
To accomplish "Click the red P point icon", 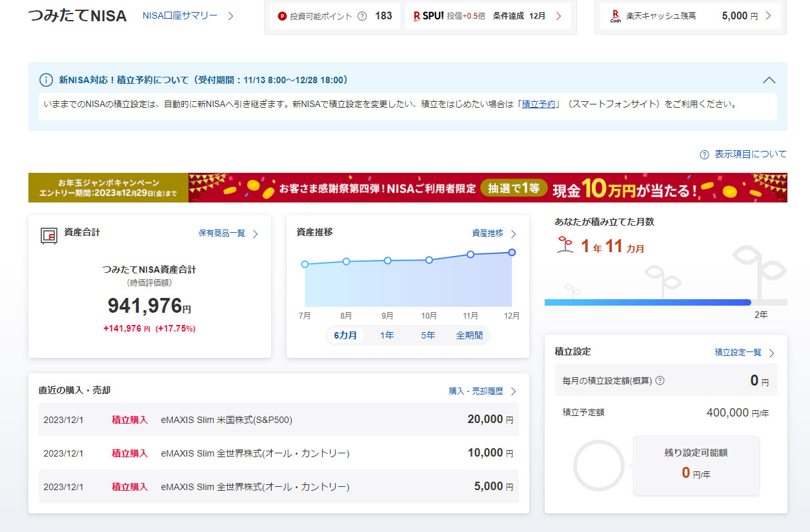I will tap(282, 16).
